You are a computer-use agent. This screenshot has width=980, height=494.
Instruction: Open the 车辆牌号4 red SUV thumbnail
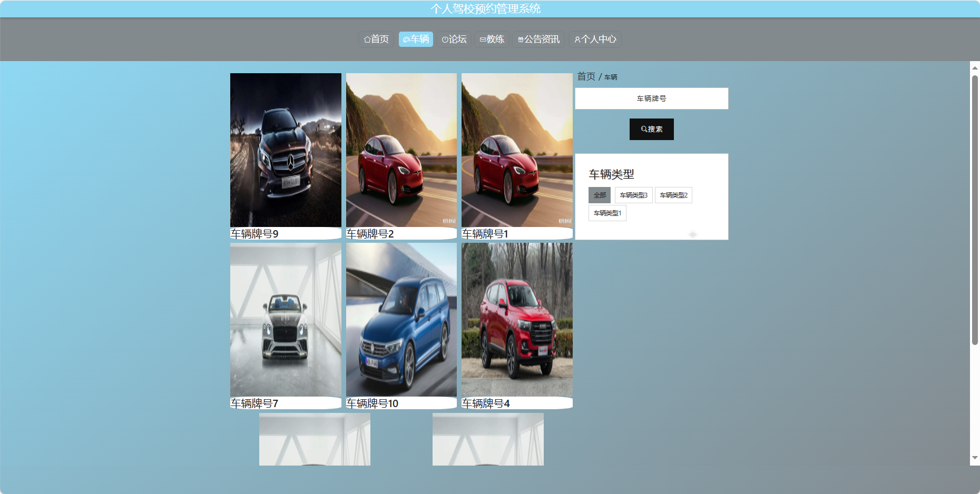click(x=517, y=320)
